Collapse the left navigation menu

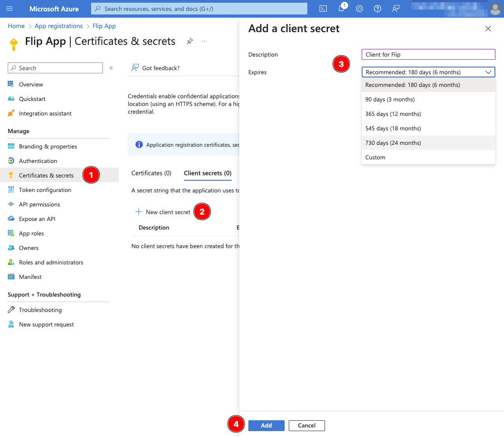point(111,68)
